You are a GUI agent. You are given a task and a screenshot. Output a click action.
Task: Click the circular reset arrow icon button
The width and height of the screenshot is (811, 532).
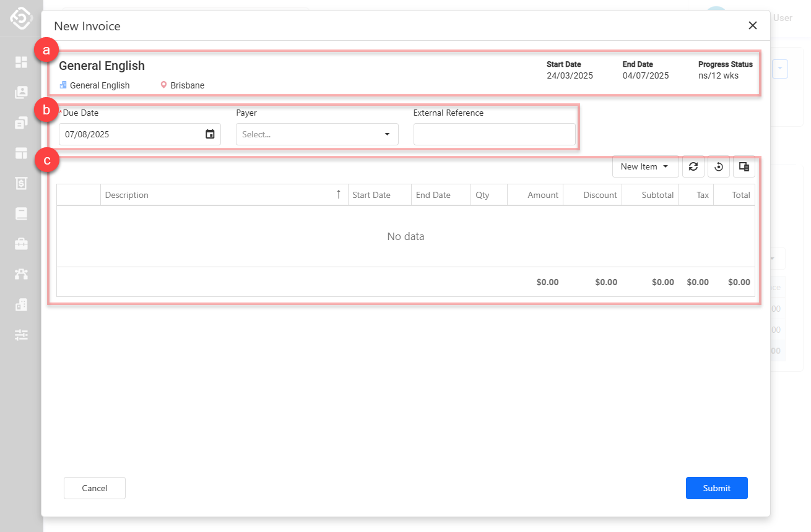pyautogui.click(x=719, y=166)
